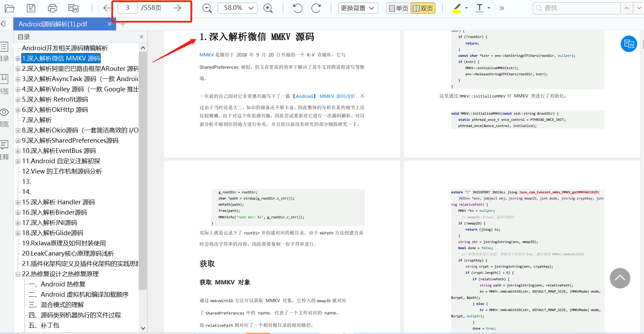Open 三、混合模式的理解 outline entry
Viewport: 644px width, 334px height.
[56, 305]
